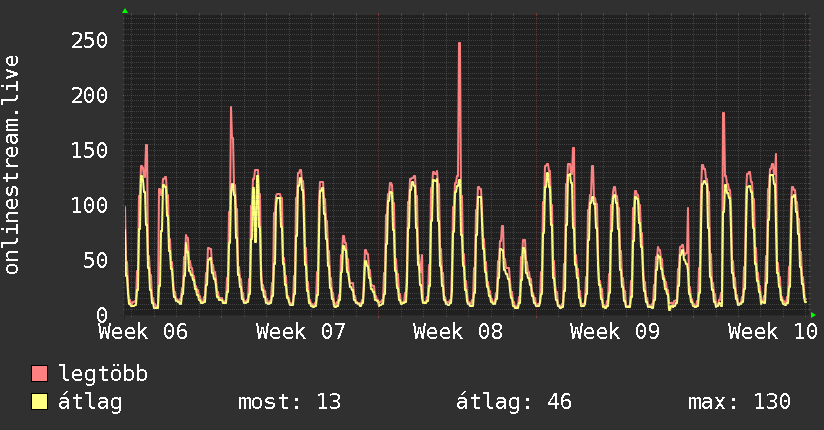Click the 0 y-axis tick label

102,315
